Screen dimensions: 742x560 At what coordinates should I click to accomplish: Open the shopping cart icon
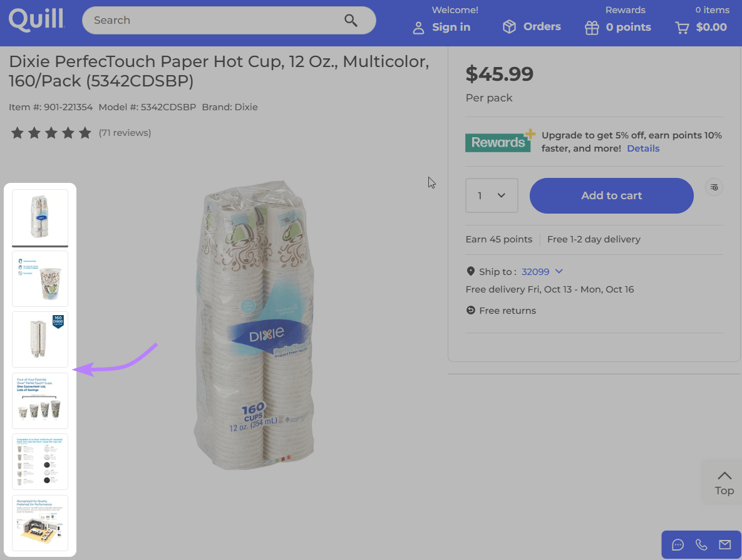pyautogui.click(x=681, y=28)
